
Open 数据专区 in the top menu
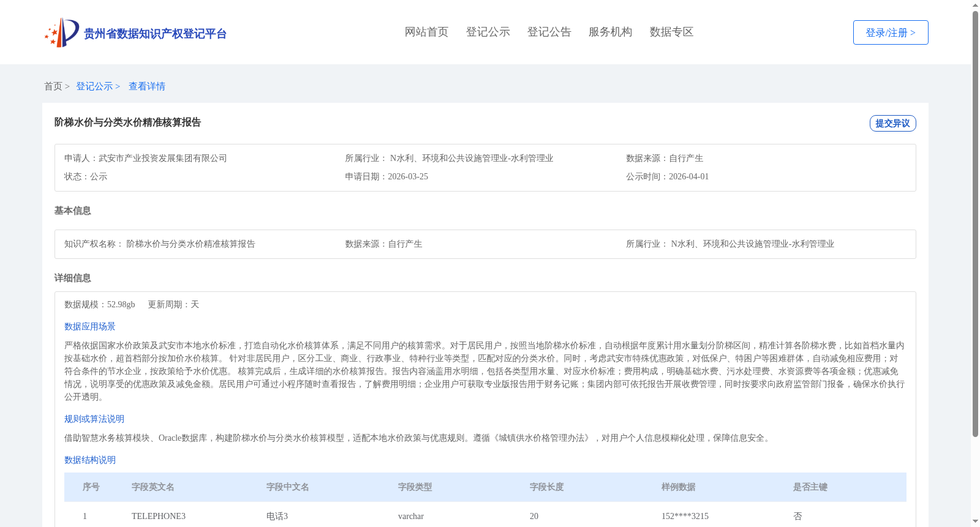click(671, 32)
